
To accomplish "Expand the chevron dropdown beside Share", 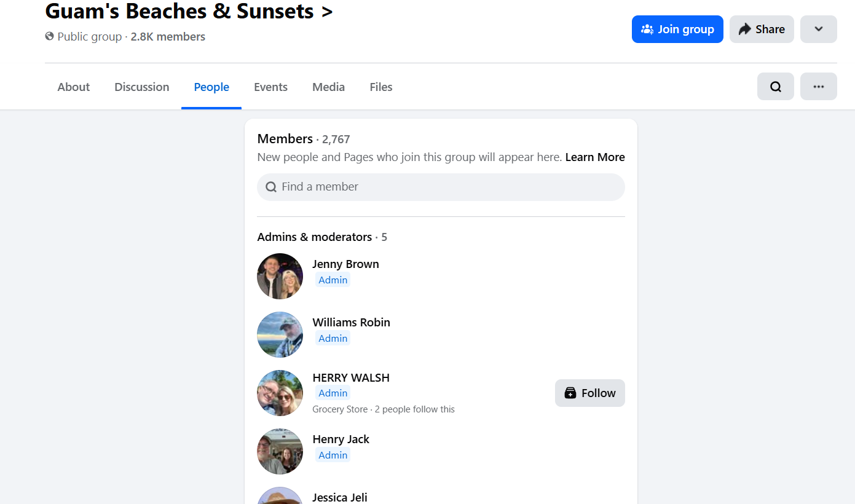I will pos(818,29).
